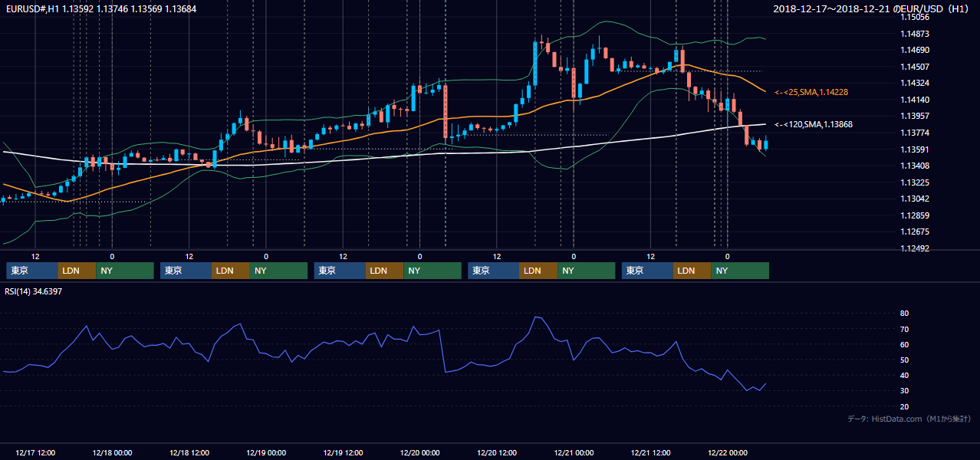The height and width of the screenshot is (460, 980).
Task: Click the 12/20 00:00 date label
Action: 420,452
